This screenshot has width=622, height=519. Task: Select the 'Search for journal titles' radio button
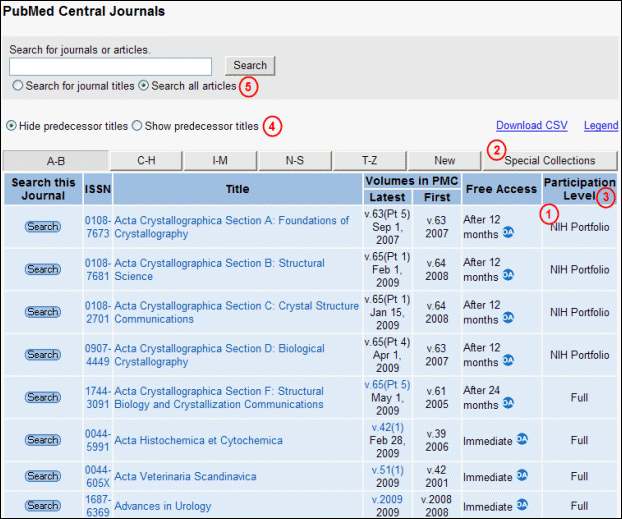point(17,86)
